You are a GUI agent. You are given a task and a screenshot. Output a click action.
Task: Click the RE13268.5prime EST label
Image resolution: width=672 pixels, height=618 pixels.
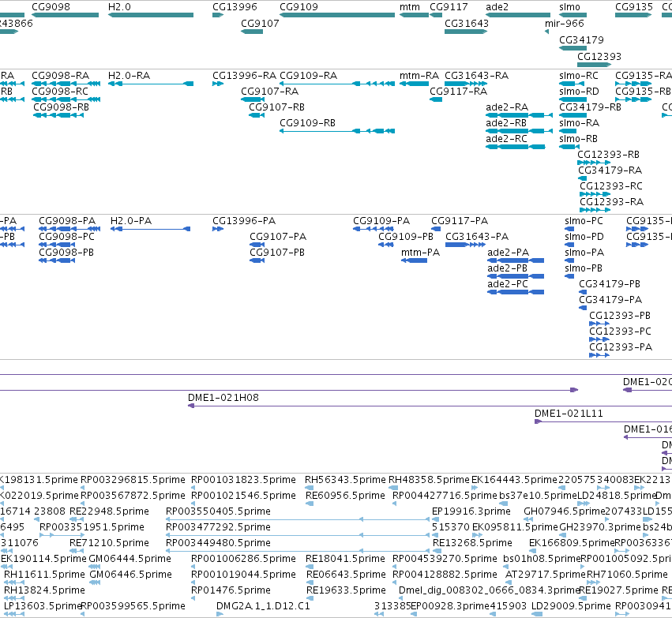click(x=472, y=542)
